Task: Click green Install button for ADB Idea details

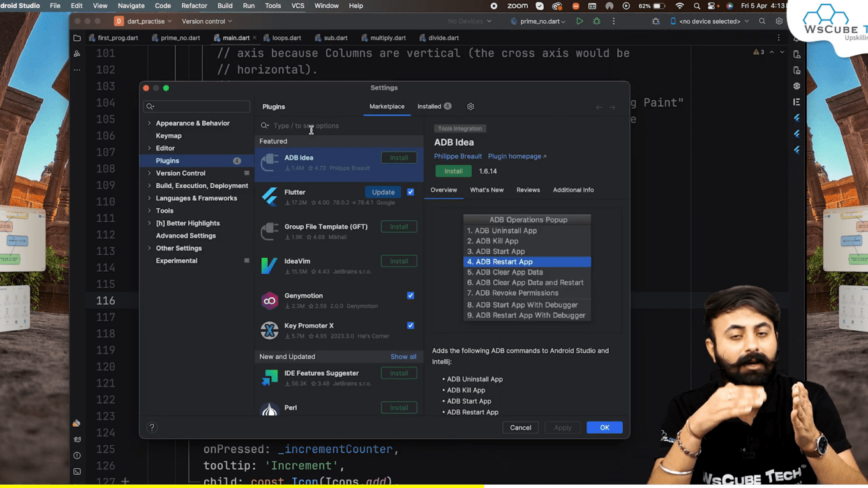Action: (x=453, y=171)
